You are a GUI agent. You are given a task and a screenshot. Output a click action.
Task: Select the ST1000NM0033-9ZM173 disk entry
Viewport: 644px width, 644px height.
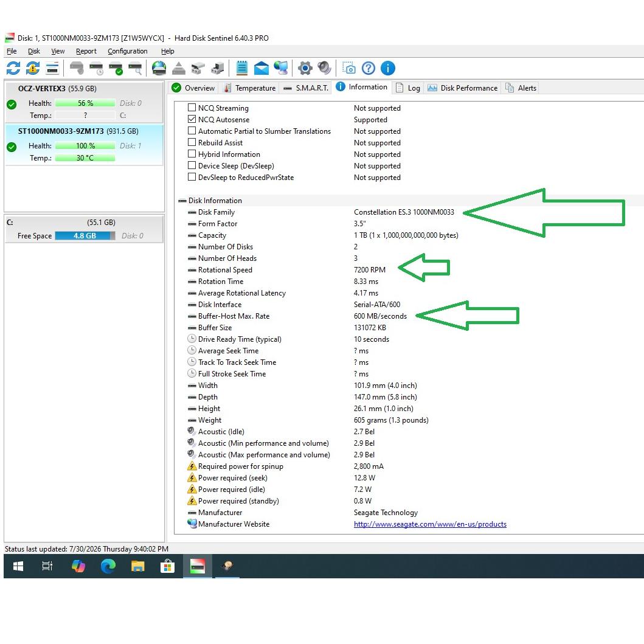(84, 145)
